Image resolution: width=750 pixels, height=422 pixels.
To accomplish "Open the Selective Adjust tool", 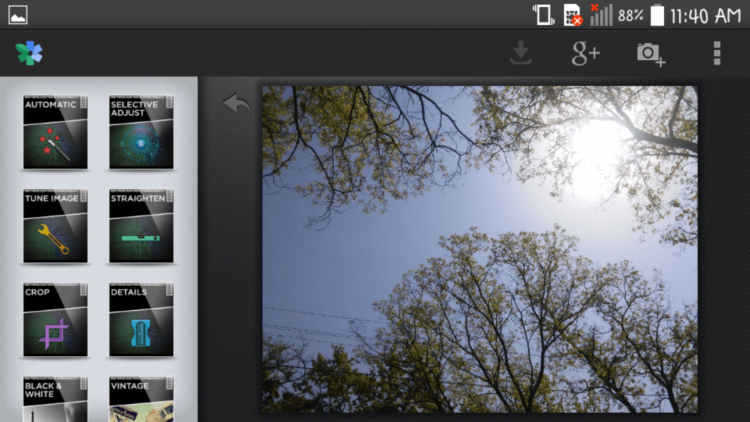I will 141,132.
